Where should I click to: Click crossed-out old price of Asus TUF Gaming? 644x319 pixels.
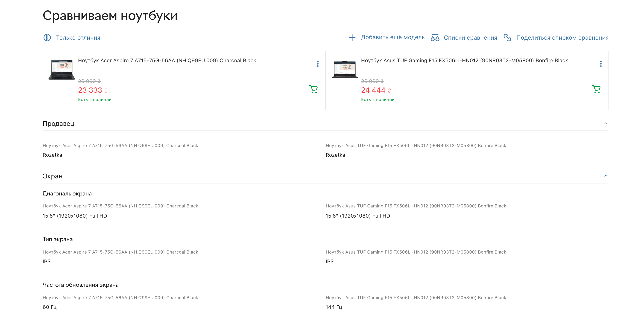click(x=372, y=81)
